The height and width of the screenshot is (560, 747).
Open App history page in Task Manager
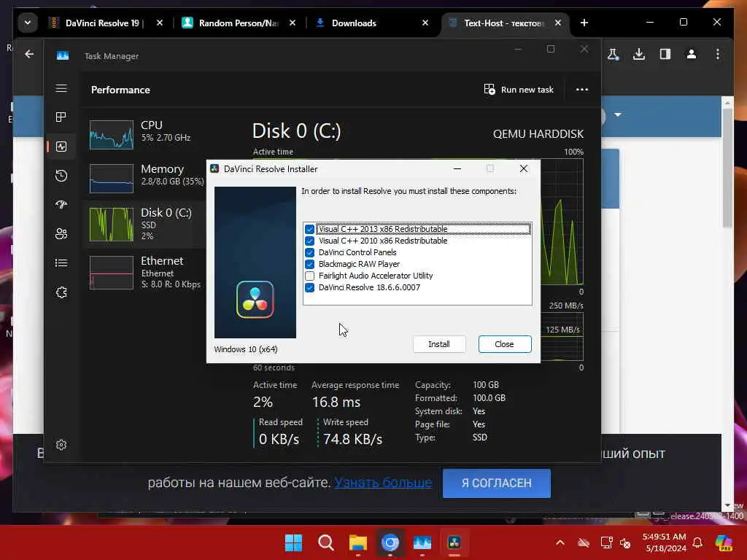(x=61, y=176)
